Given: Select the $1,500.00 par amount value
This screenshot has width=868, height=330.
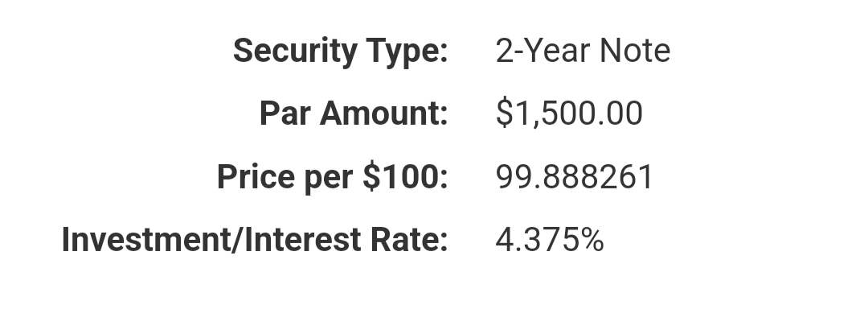Looking at the screenshot, I should (569, 113).
